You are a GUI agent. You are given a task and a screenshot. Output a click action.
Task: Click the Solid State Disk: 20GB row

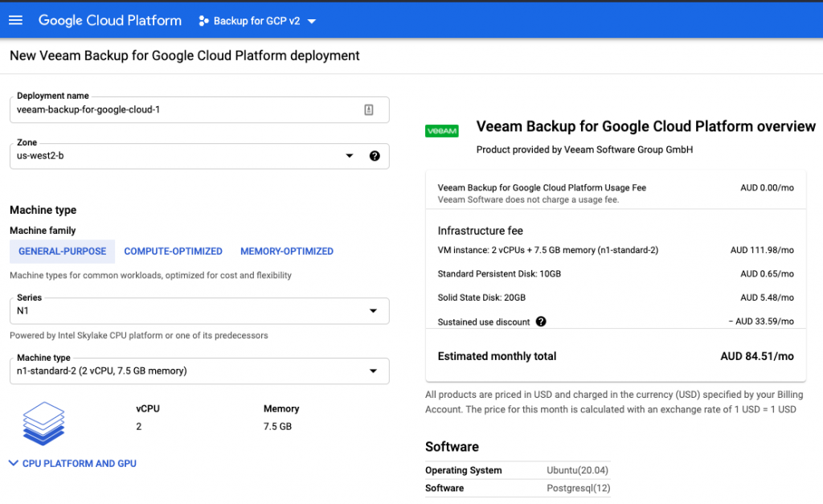616,297
